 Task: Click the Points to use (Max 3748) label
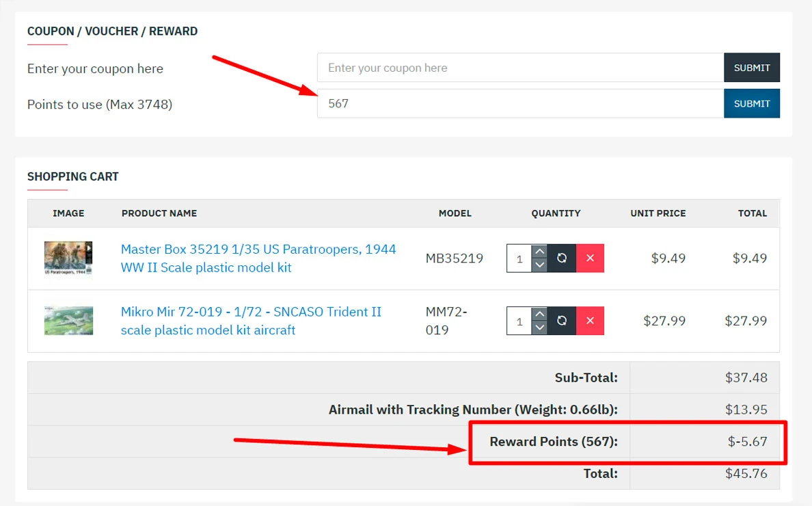100,105
